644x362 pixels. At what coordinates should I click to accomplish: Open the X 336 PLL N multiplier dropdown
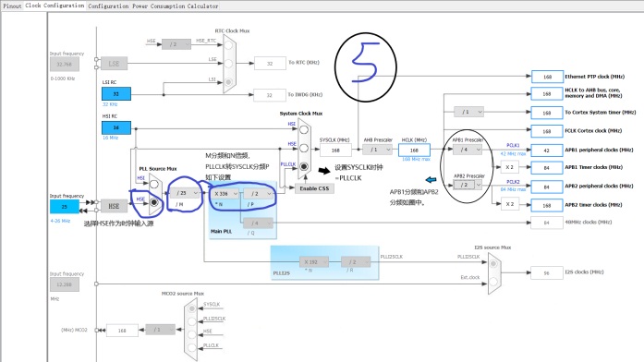pos(225,193)
